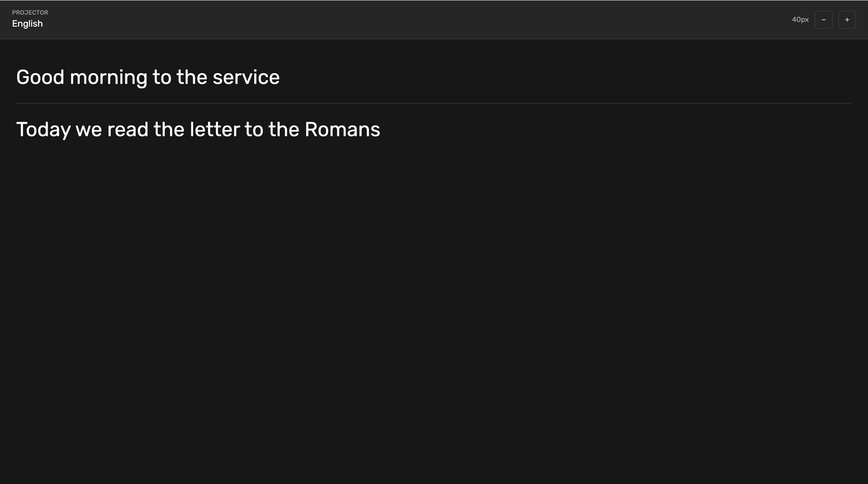Image resolution: width=868 pixels, height=484 pixels.
Task: Click "to" in the Romans caption
Action: pyautogui.click(x=254, y=130)
